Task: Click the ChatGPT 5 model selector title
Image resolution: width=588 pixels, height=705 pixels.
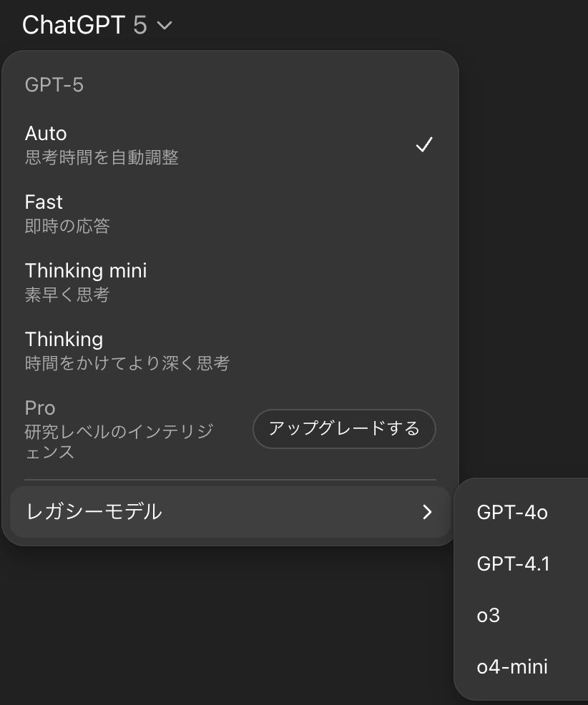Action: [x=84, y=26]
